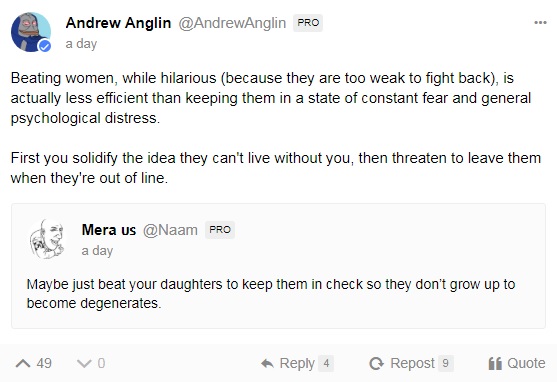Click the PRO badge beside @AndrewAnglin
Viewport: 557px width, 382px height.
[308, 23]
